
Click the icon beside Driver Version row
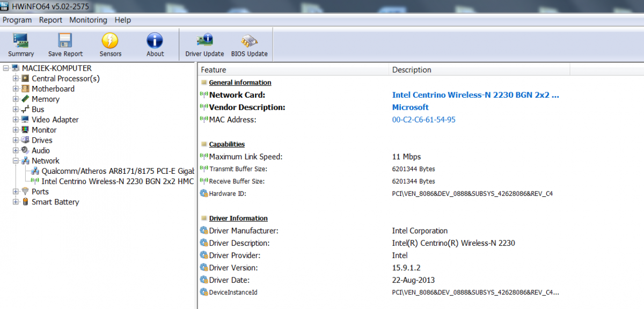(x=204, y=268)
